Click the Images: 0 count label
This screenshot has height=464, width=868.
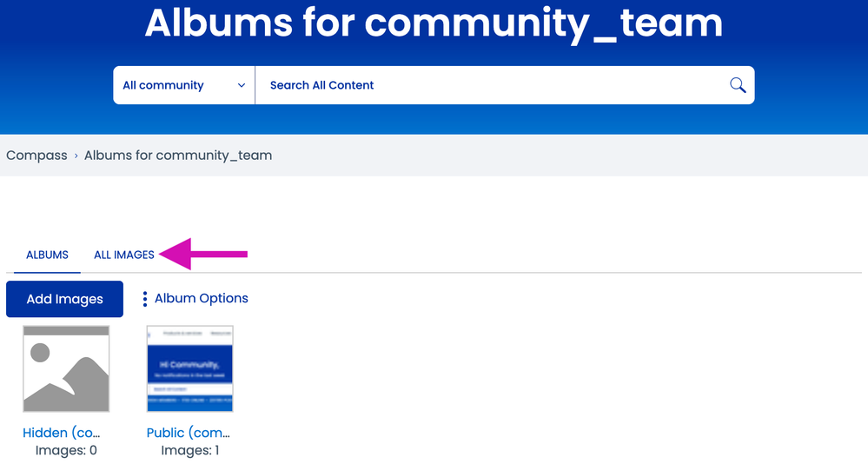66,450
